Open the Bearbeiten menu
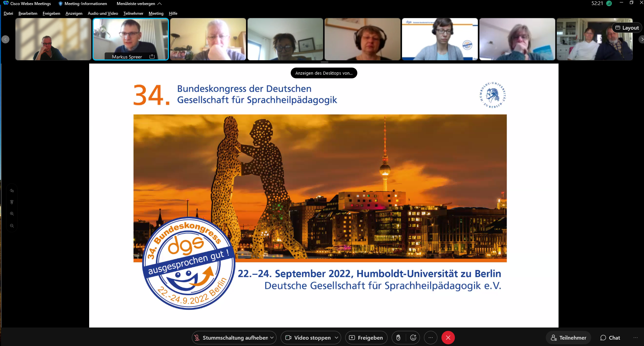 tap(28, 13)
